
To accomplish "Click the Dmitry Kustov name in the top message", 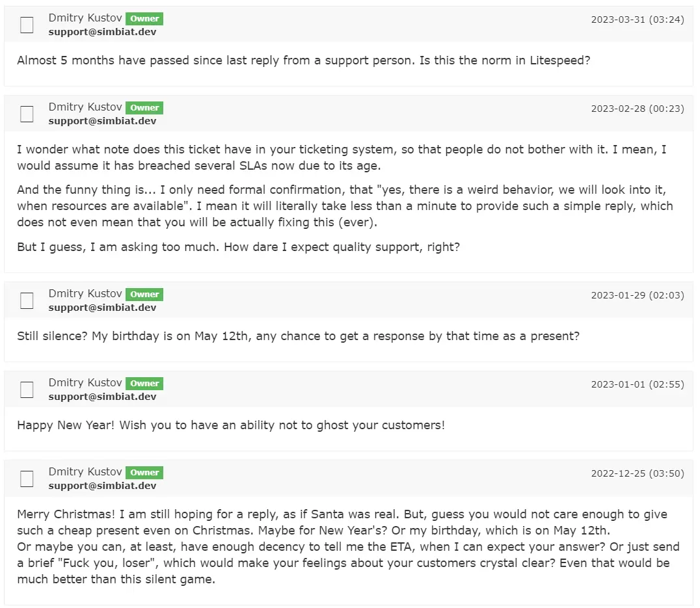I will [x=85, y=18].
